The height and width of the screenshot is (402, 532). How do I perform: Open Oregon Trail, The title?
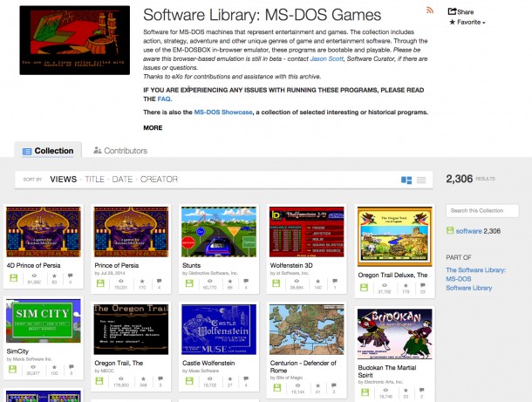click(x=119, y=363)
